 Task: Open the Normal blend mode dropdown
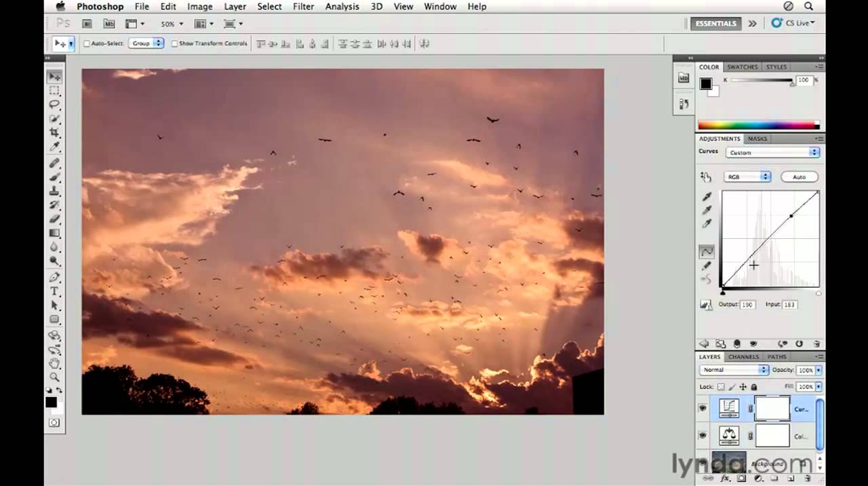(734, 370)
